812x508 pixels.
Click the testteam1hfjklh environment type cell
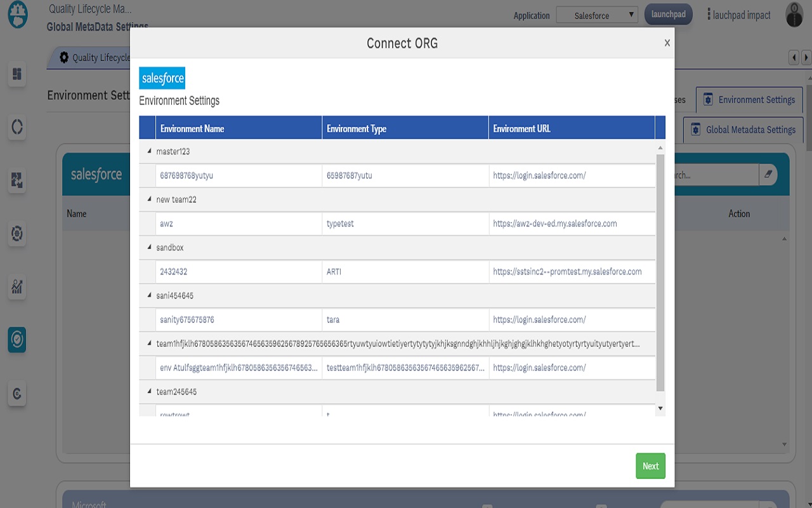(x=405, y=368)
